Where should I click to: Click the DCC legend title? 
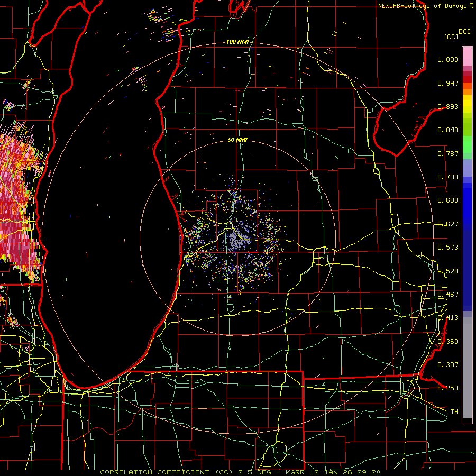(464, 31)
